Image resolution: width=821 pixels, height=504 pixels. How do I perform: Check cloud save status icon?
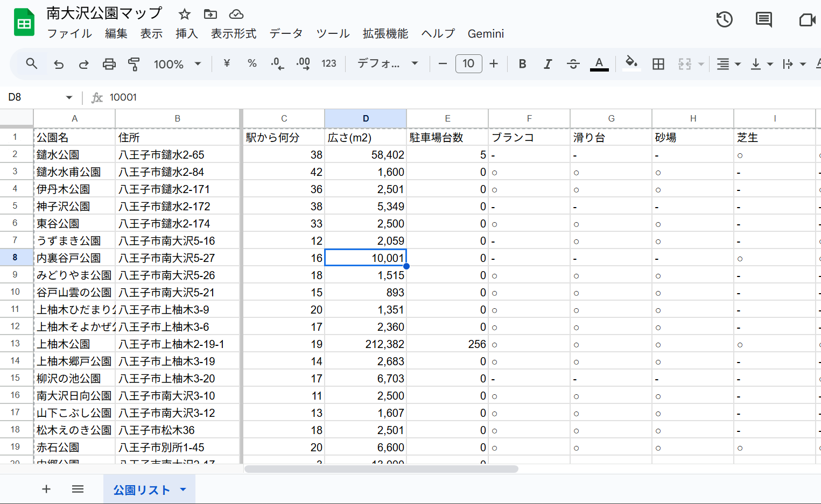click(236, 14)
